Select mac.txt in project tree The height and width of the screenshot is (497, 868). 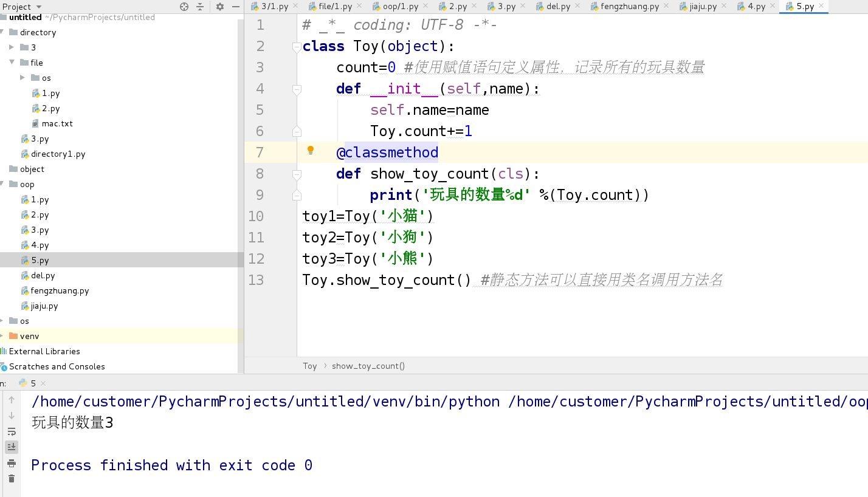(x=57, y=123)
